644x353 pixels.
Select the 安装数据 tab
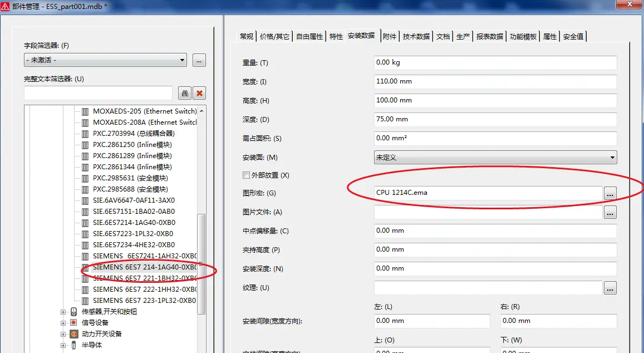tap(362, 36)
